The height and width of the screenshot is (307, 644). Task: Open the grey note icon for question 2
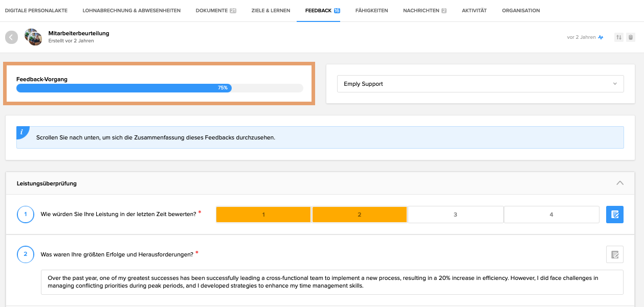click(x=614, y=254)
